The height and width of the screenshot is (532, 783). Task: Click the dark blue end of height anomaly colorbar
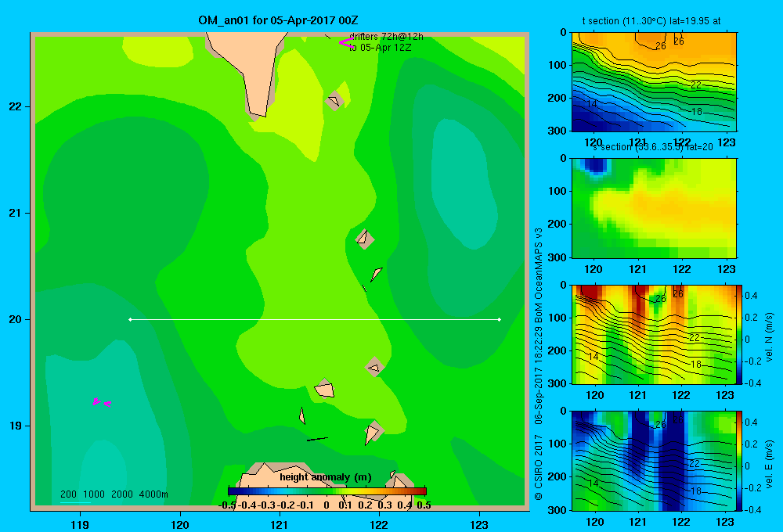[x=233, y=491]
